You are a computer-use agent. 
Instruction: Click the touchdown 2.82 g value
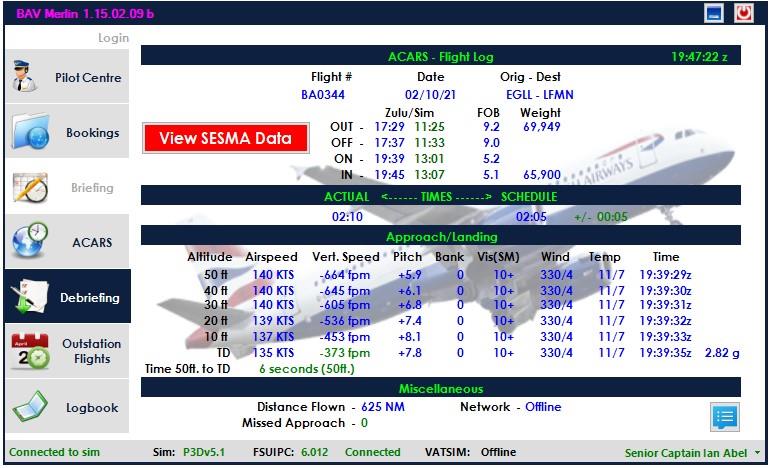tap(722, 353)
